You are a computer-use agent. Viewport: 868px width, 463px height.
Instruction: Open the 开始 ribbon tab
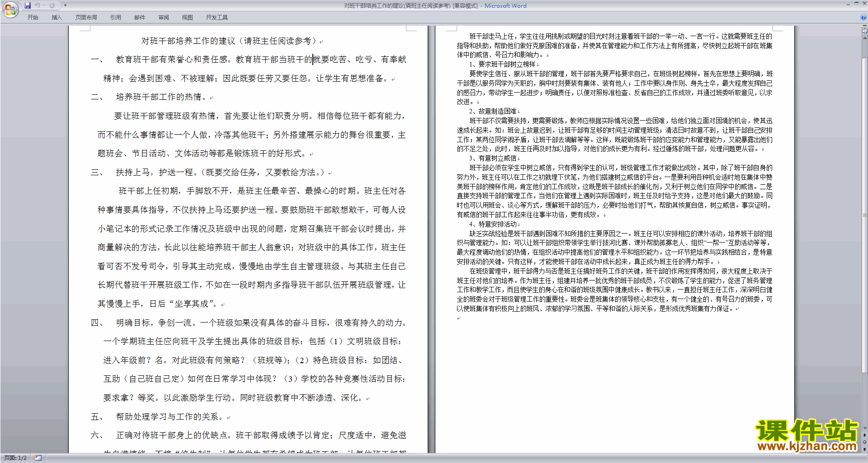click(33, 18)
